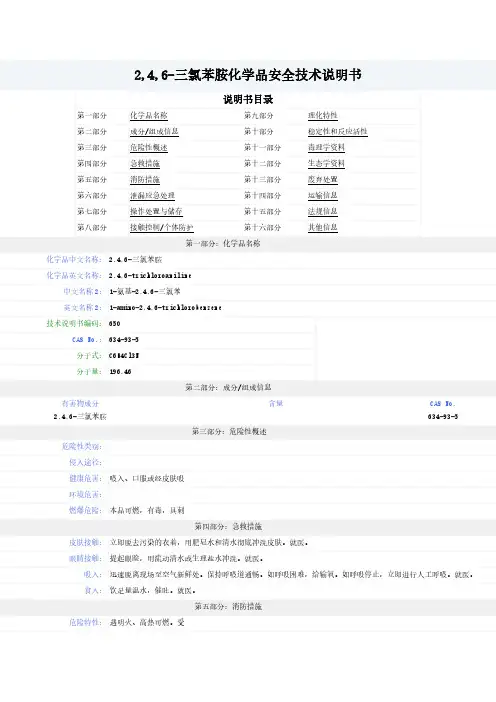
Task: Click 634-93-5 in the composition table
Action: [443, 417]
